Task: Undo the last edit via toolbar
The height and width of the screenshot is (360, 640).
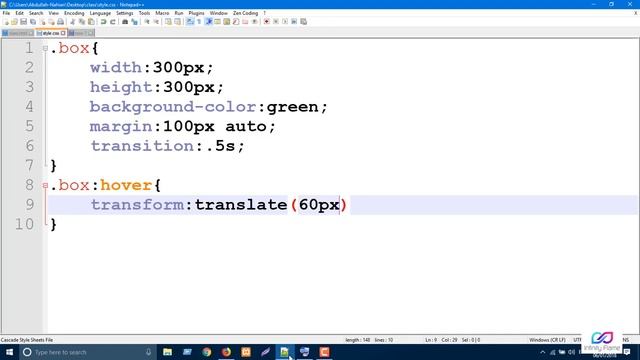Action: tap(104, 22)
